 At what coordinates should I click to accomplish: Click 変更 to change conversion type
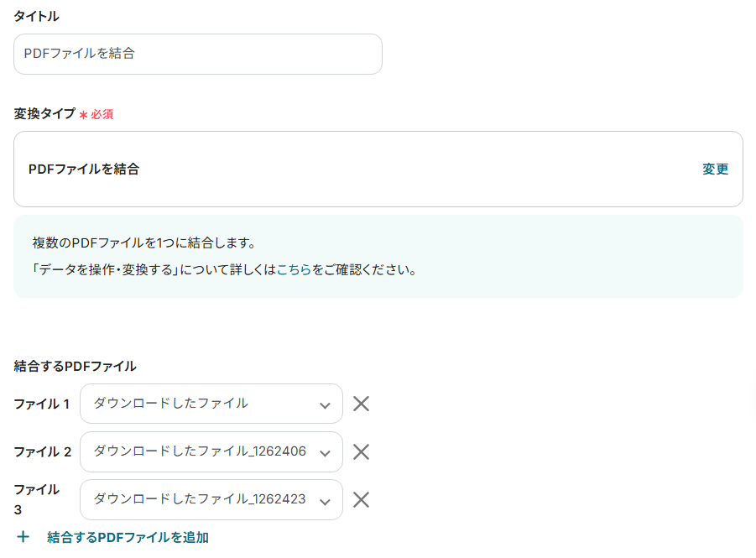pos(715,169)
